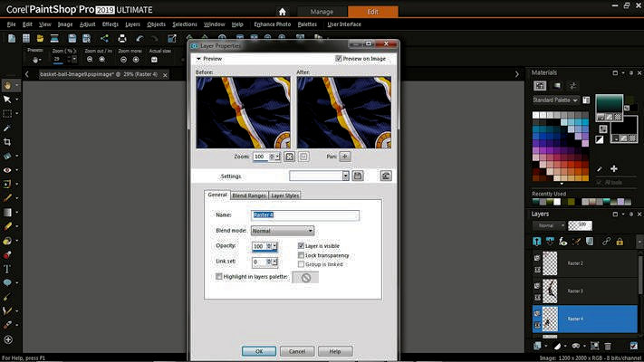
Task: Click the layer Name input field
Action: [303, 215]
